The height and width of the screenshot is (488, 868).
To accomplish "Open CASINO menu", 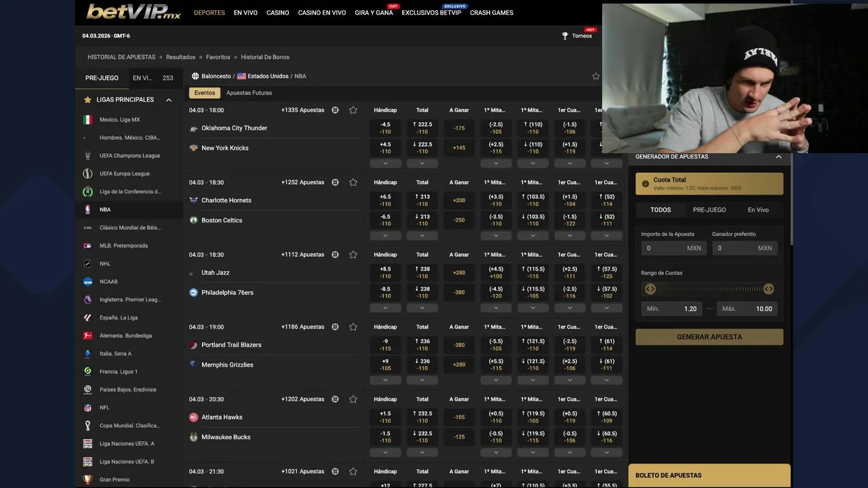I will [x=277, y=13].
